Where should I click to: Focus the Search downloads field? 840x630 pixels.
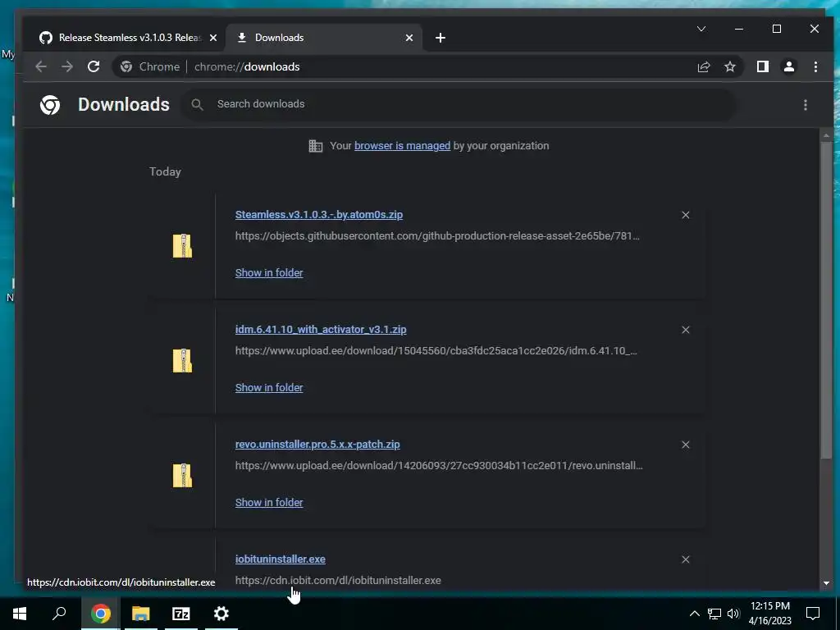click(461, 104)
